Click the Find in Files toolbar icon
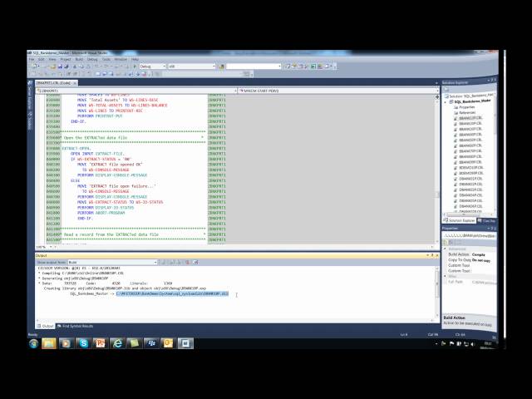532x399 pixels. coord(222,66)
